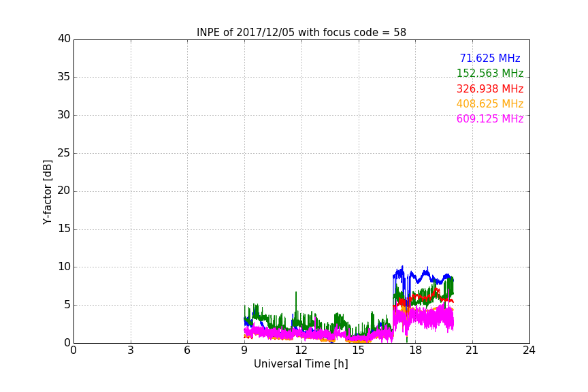Select the 152.563 MHz legend label
Image resolution: width=588 pixels, height=392 pixels.
click(x=490, y=73)
